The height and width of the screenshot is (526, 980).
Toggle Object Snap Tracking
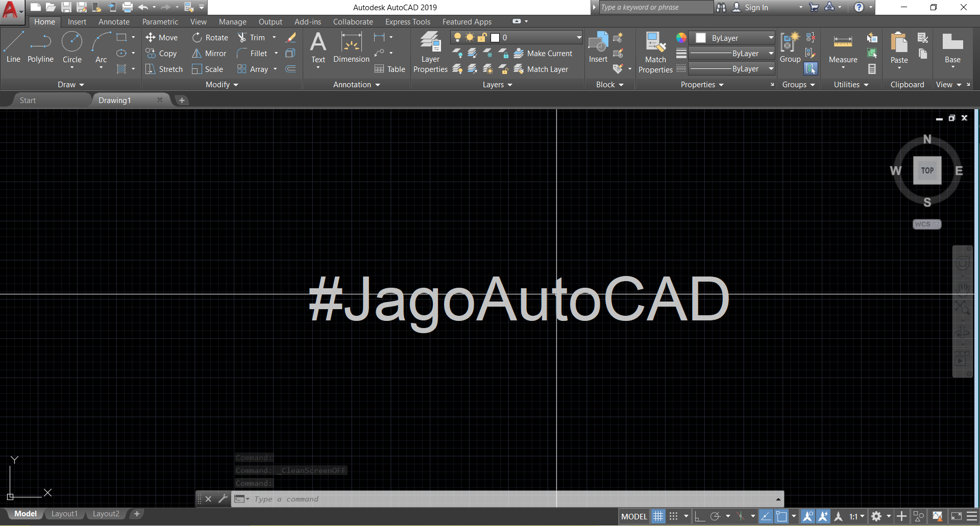click(766, 516)
